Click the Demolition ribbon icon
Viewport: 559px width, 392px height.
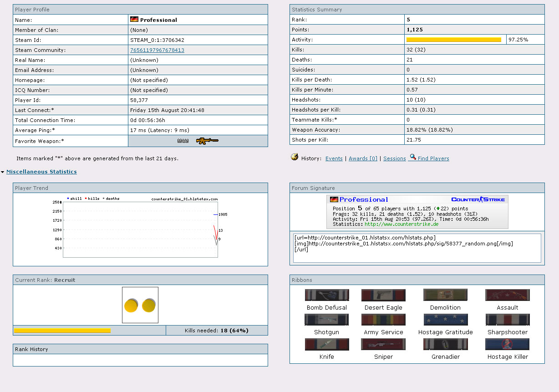coord(445,295)
